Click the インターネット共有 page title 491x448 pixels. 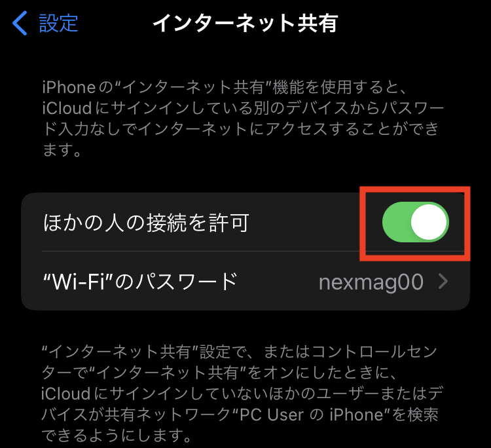pos(245,23)
